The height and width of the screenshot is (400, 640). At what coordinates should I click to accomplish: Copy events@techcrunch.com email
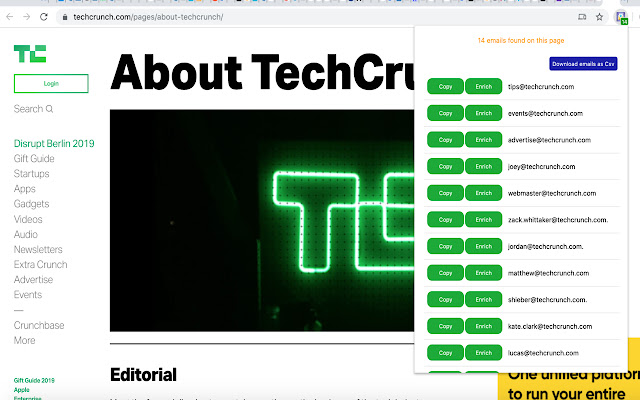(445, 113)
